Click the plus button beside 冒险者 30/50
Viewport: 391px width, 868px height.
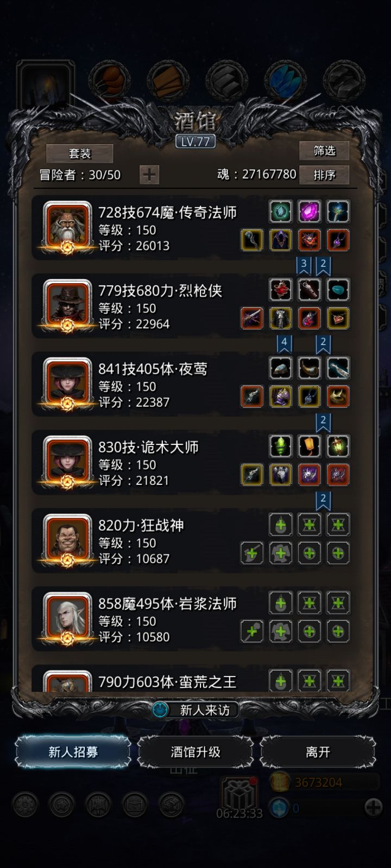pos(149,175)
